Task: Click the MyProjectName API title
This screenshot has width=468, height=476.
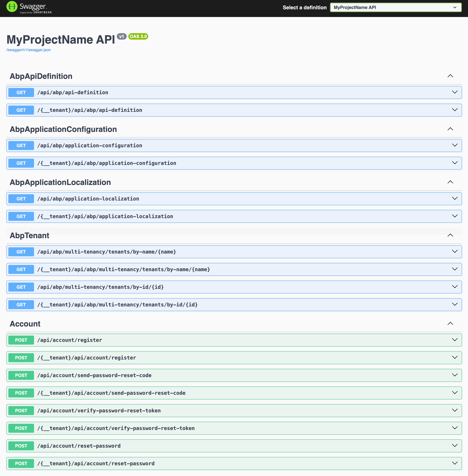Action: click(61, 40)
